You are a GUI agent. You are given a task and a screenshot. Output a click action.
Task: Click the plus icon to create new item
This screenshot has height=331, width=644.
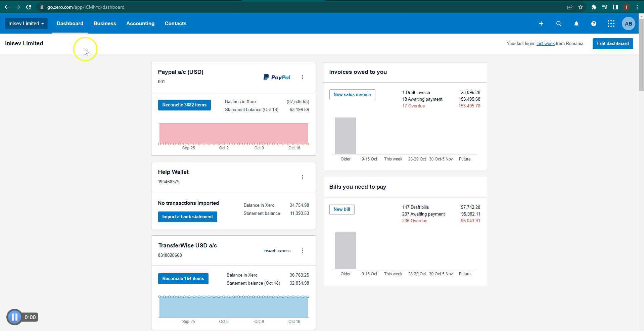(x=541, y=23)
